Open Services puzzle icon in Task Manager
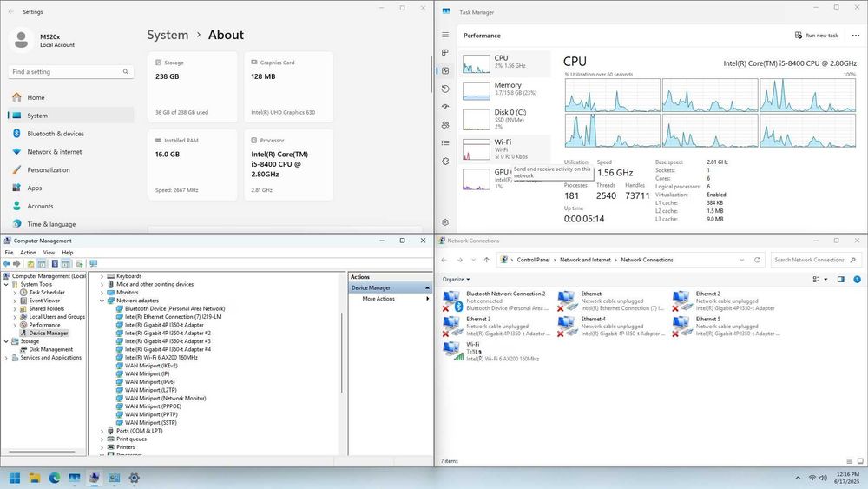This screenshot has width=868, height=489. point(445,162)
